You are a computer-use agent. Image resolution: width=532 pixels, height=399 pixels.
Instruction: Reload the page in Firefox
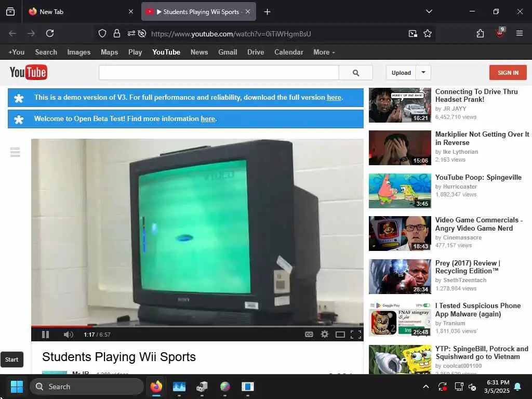click(x=50, y=33)
